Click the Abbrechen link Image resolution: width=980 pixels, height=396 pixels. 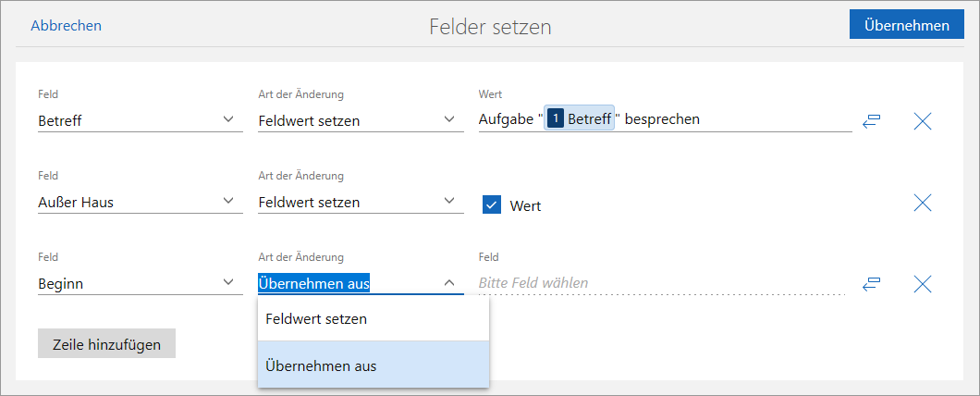coord(66,26)
